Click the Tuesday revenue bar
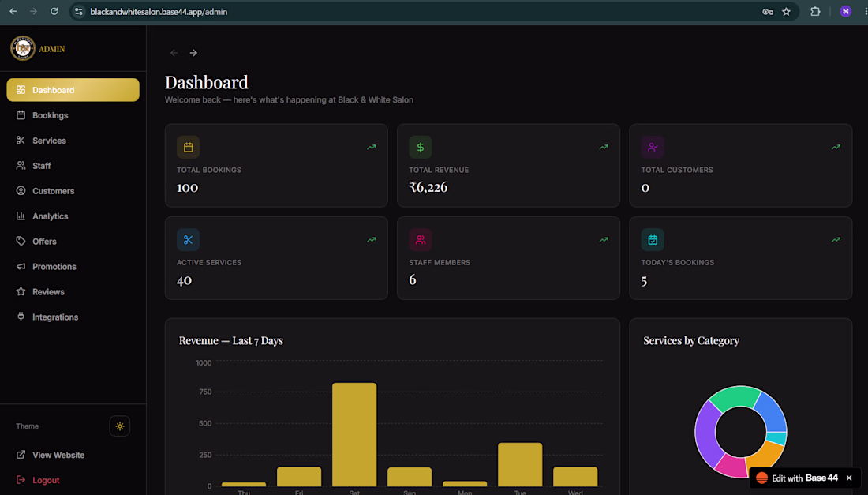Viewport: 868px width, 495px height. pos(520,464)
